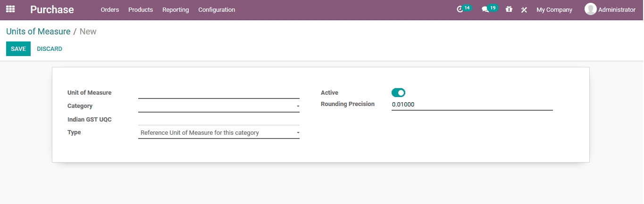Viewport: 644px width, 204px height.
Task: Click the debug tools cross icon
Action: click(524, 10)
